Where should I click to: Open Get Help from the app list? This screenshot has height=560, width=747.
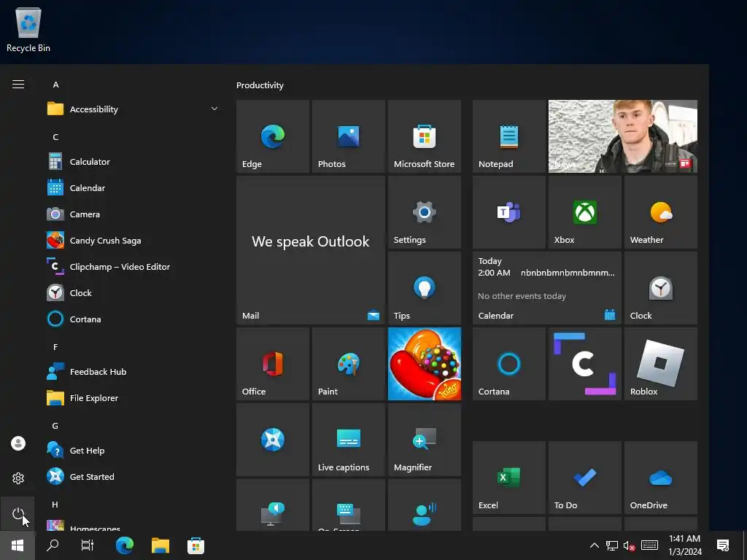tap(133, 450)
